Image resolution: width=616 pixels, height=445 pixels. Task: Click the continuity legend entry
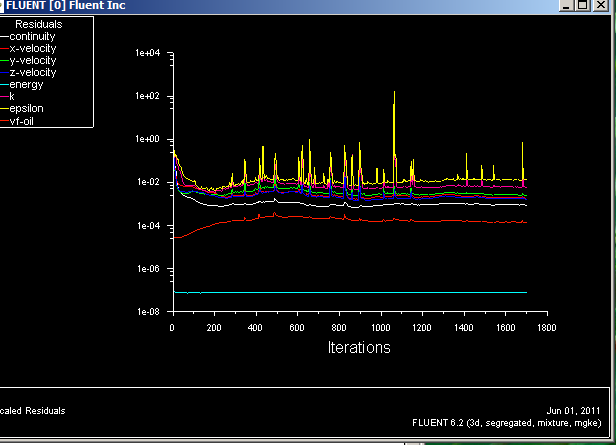[32, 36]
